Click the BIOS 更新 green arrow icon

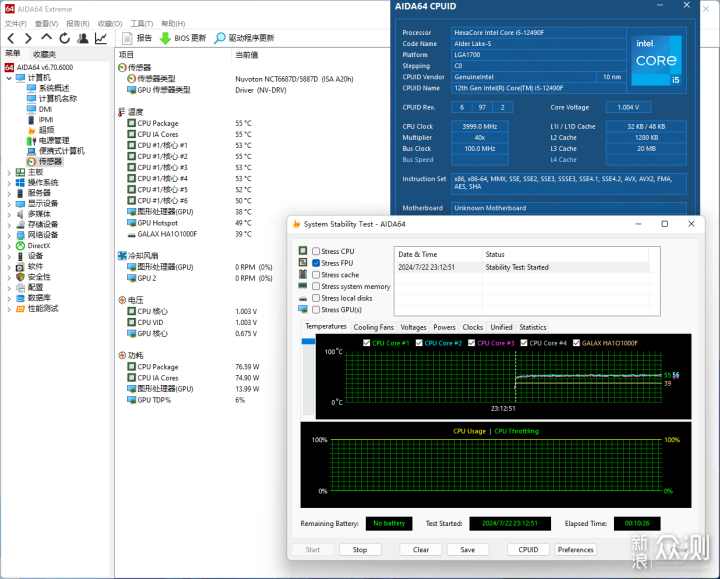click(165, 38)
